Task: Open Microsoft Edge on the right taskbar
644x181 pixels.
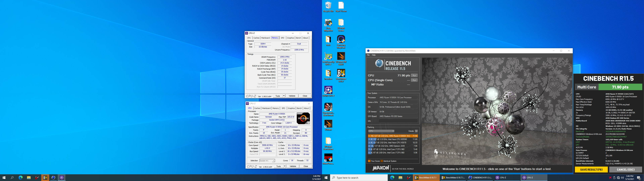Action: [x=392, y=177]
